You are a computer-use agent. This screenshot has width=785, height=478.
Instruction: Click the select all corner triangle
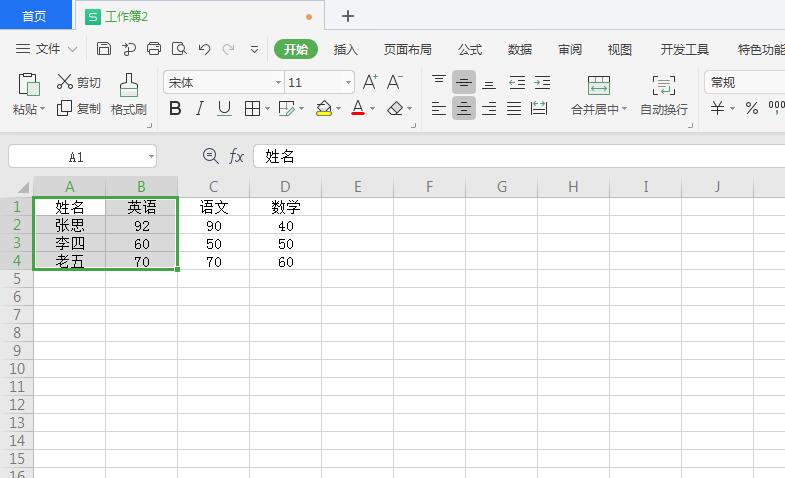(x=23, y=188)
